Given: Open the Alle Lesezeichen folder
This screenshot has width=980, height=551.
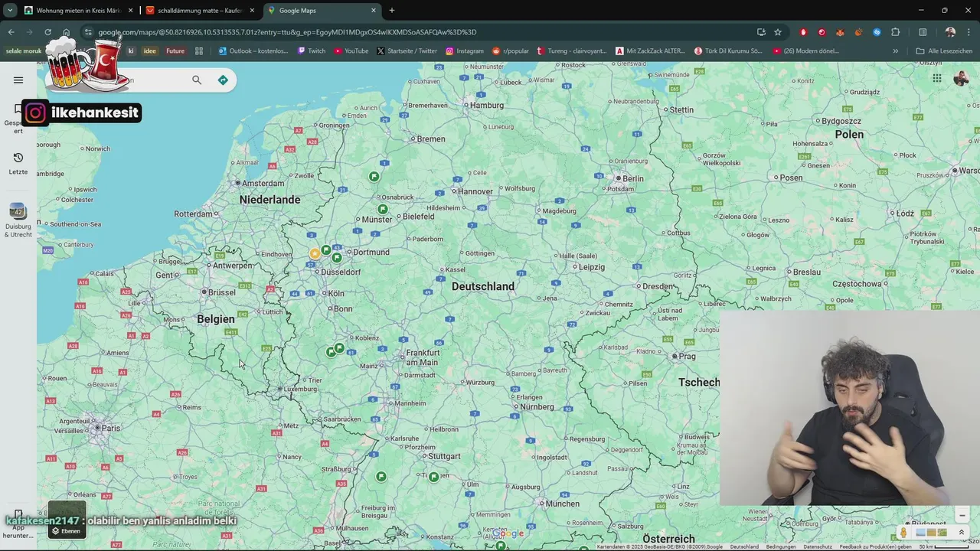Looking at the screenshot, I should coord(944,51).
